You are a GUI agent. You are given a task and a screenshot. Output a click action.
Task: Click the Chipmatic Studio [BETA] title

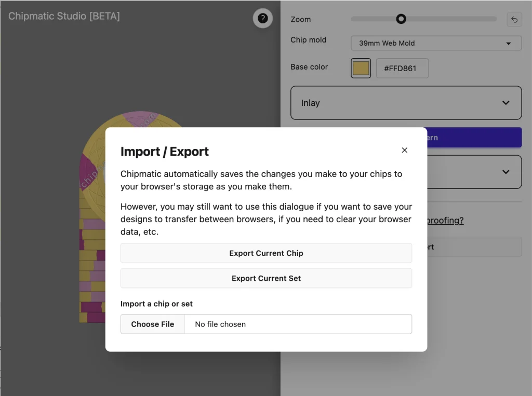coord(64,16)
